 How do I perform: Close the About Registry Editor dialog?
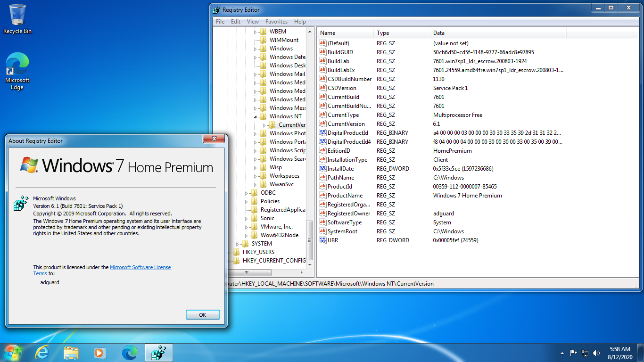(213, 139)
